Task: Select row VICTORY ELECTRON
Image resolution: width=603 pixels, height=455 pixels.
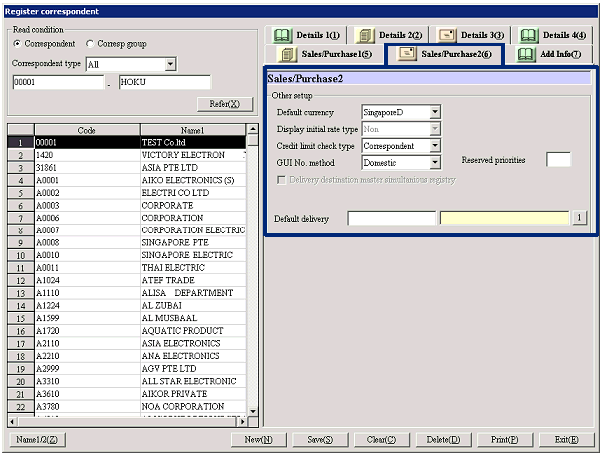Action: point(127,155)
